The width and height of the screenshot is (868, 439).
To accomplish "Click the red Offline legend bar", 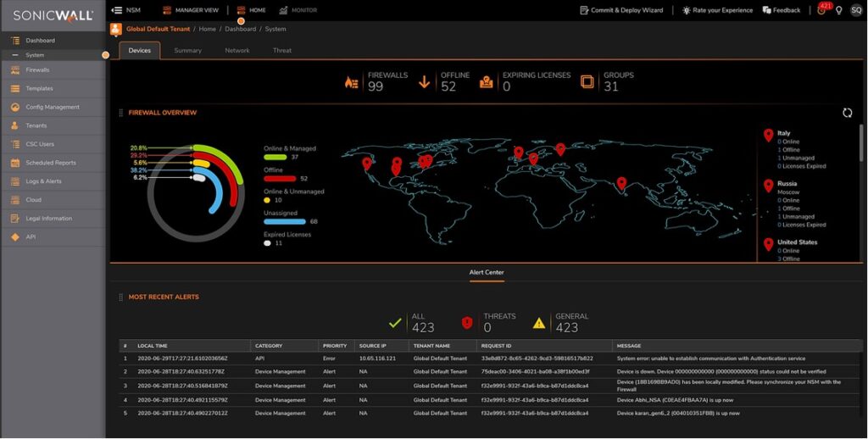I will 280,179.
